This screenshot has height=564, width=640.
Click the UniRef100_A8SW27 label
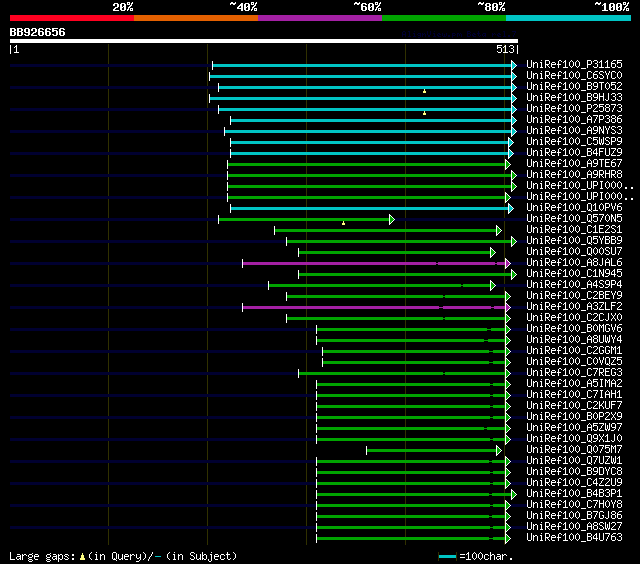pyautogui.click(x=574, y=527)
